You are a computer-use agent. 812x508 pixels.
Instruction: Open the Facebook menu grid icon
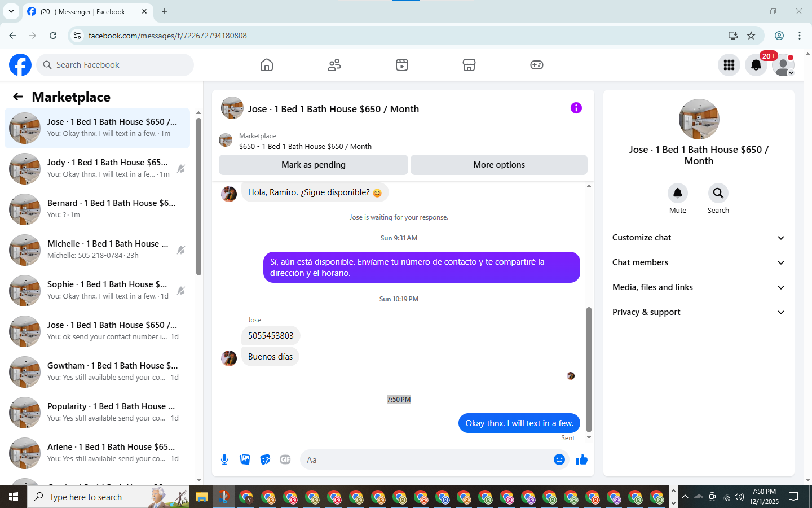(729, 65)
